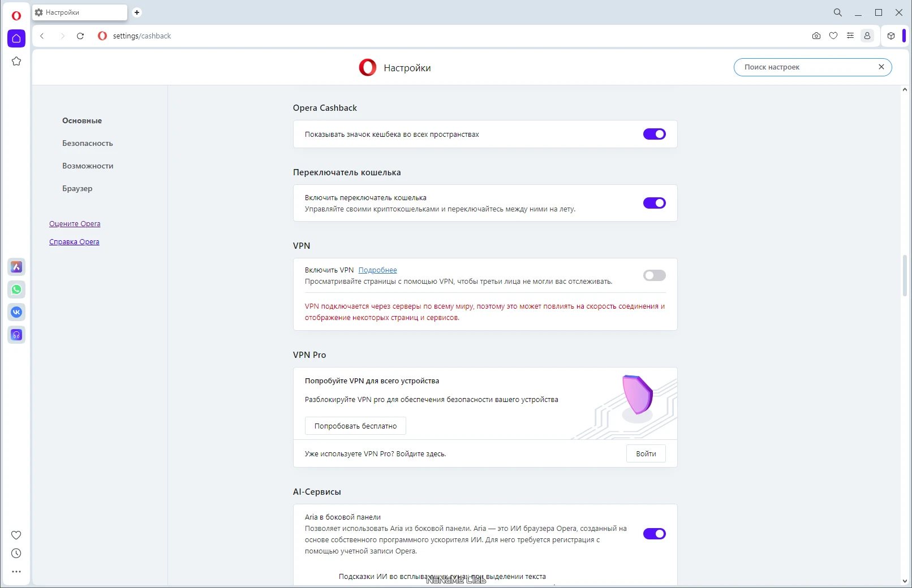Clear the settings search field with X
912x588 pixels.
pyautogui.click(x=881, y=67)
